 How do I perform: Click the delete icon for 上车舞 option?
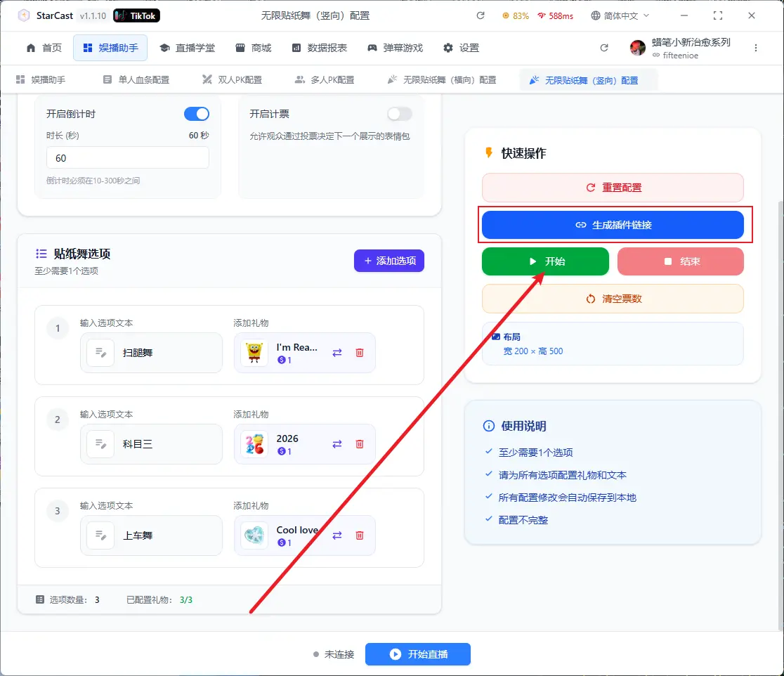[x=360, y=535]
